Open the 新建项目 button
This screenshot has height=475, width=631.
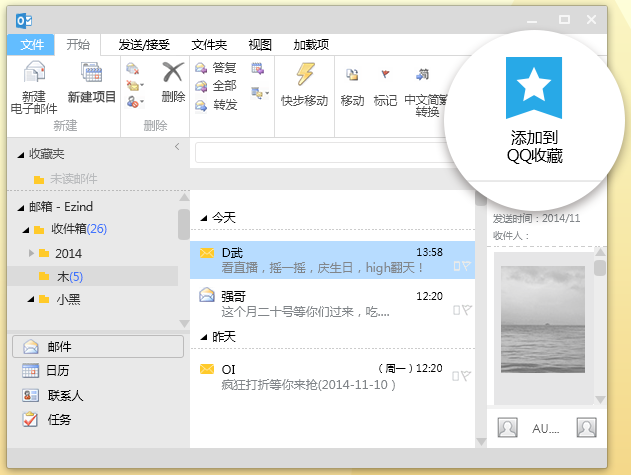point(92,83)
